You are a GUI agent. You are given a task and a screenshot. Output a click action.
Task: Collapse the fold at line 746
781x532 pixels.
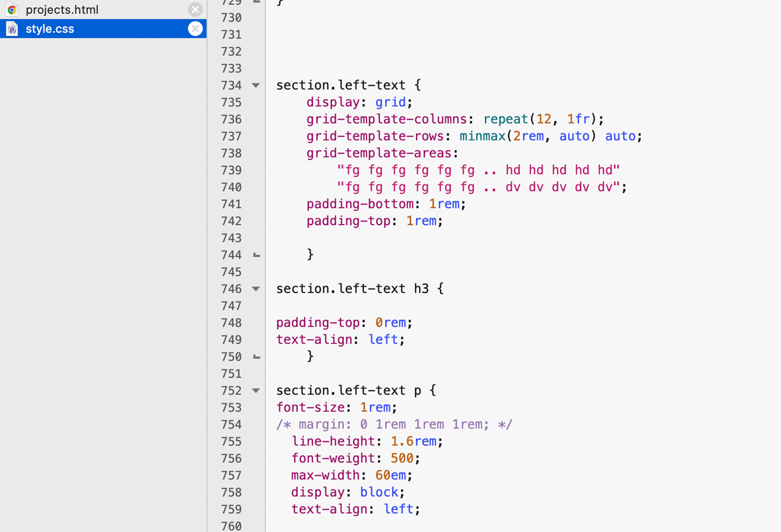[256, 289]
